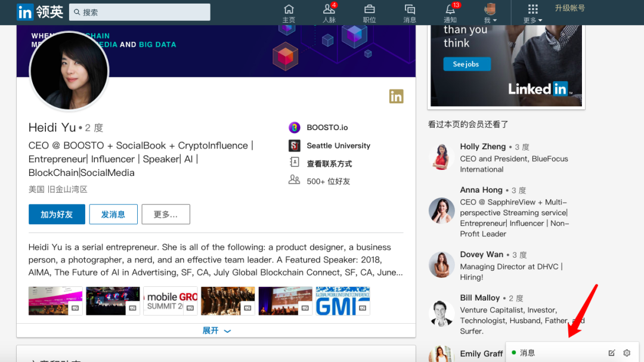Screen dimensions: 644x362
Task: Click the upgrade account (升级帐号) link
Action: coord(570,8)
